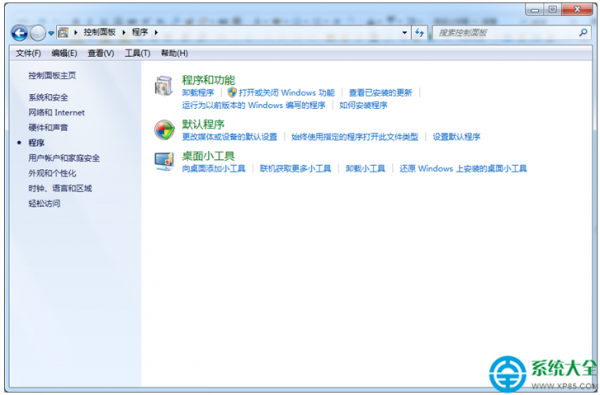
Task: Open 外观和个性化 in sidebar
Action: point(52,173)
